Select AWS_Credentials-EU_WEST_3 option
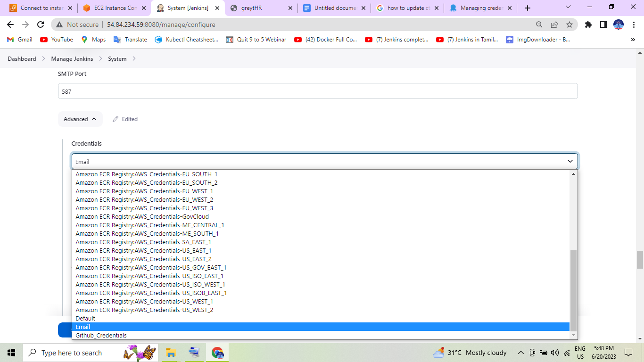 tap(321, 208)
